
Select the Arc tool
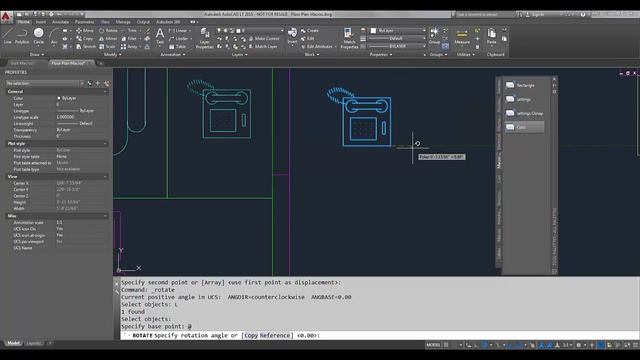coord(53,36)
